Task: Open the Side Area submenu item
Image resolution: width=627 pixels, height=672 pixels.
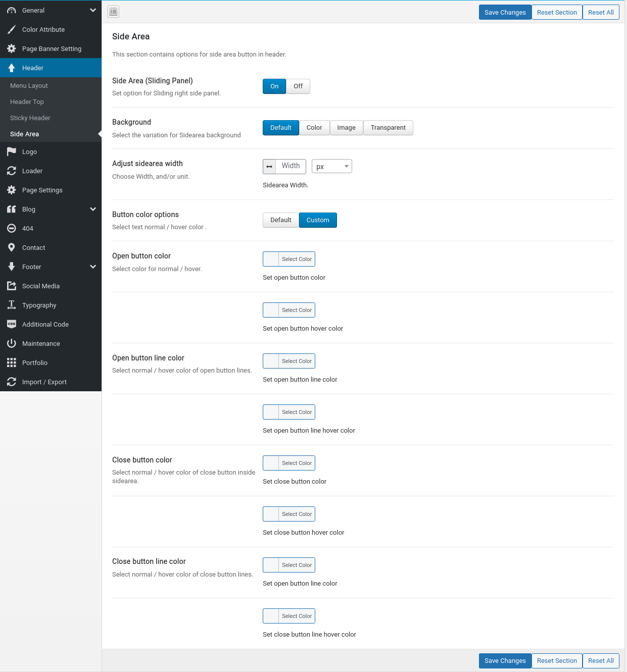Action: (x=51, y=134)
